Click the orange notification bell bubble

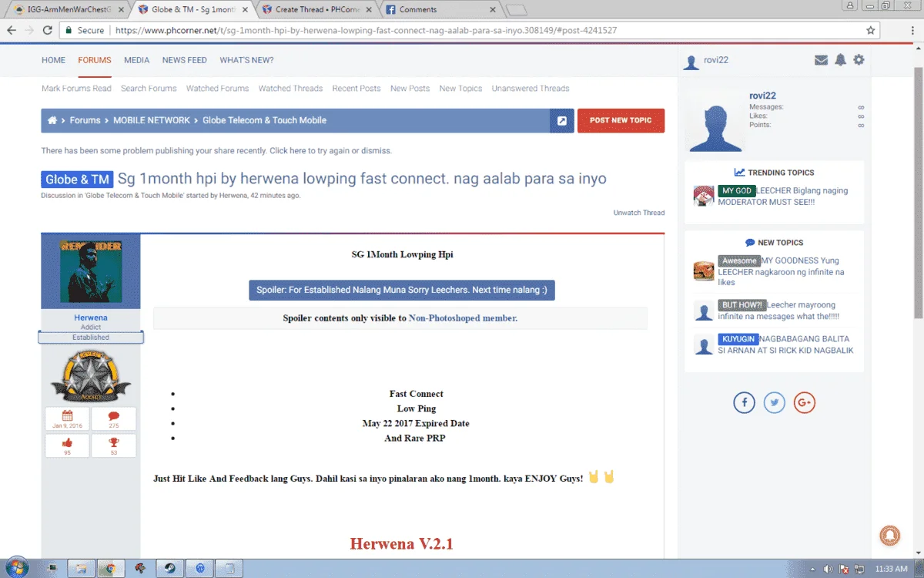[890, 536]
